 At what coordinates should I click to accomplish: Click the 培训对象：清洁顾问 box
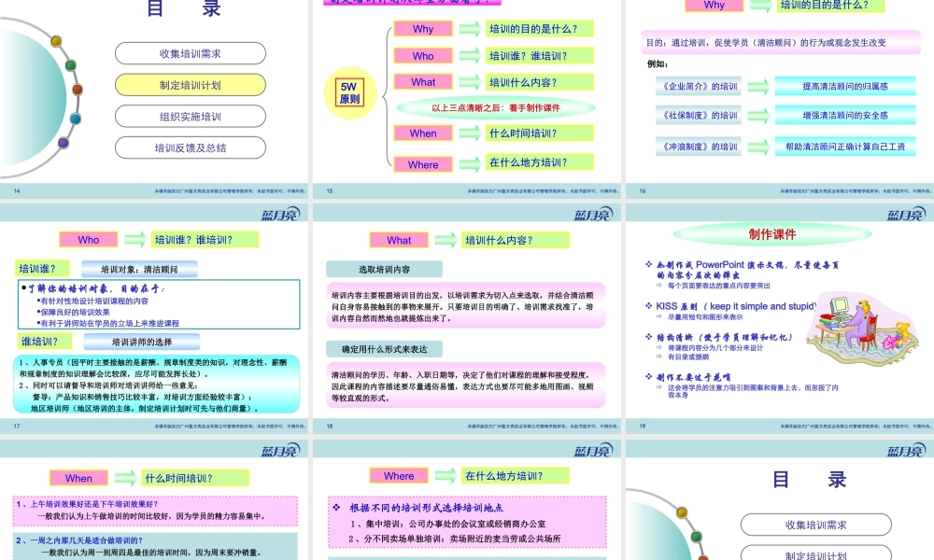139,269
